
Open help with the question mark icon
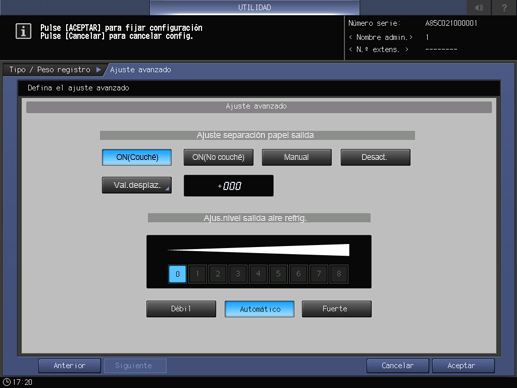point(504,7)
